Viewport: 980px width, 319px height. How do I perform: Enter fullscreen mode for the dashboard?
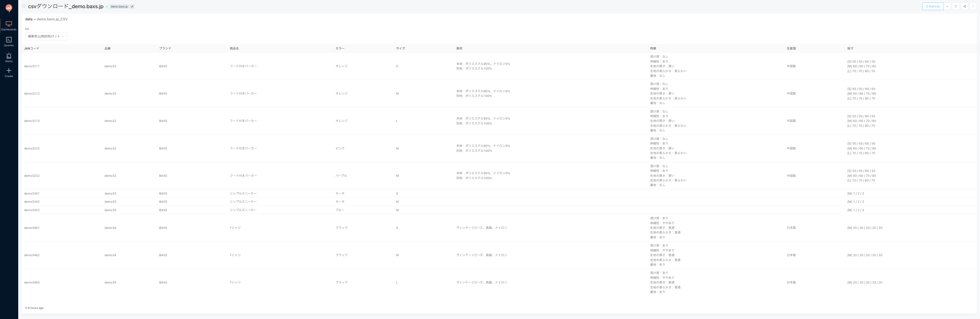956,7
